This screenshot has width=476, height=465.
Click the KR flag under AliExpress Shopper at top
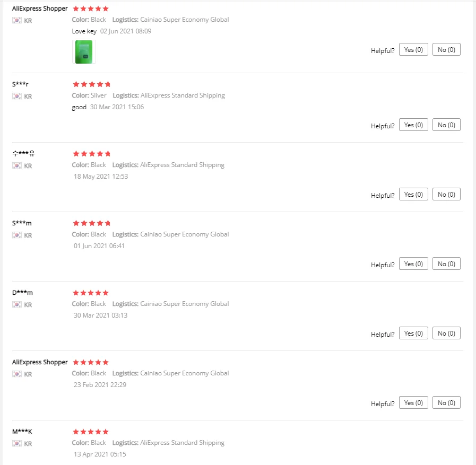point(17,21)
